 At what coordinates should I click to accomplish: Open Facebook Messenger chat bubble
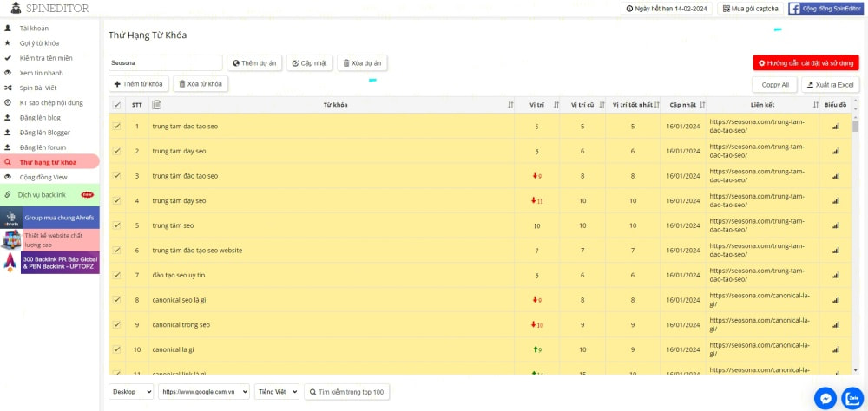tap(825, 398)
